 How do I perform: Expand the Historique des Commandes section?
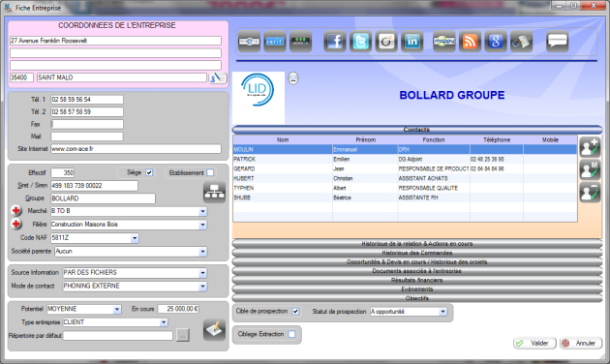tap(417, 253)
